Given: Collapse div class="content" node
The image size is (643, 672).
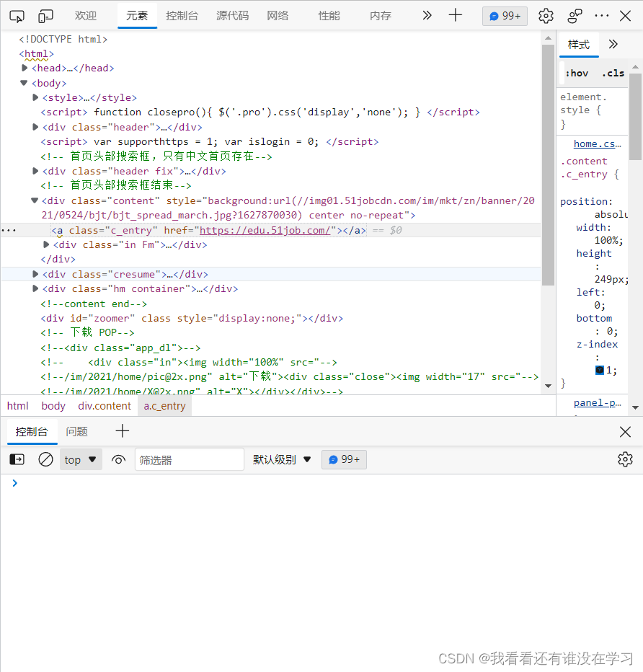Looking at the screenshot, I should coord(35,200).
